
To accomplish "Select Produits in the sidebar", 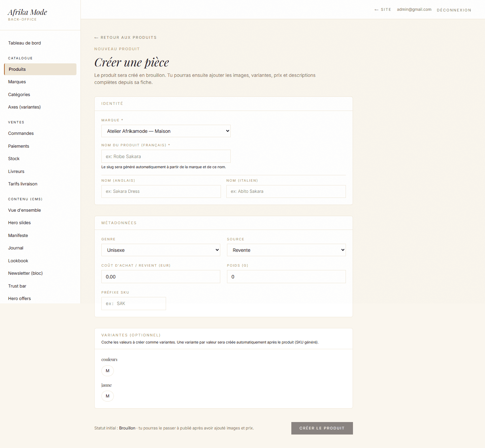I will (x=40, y=69).
